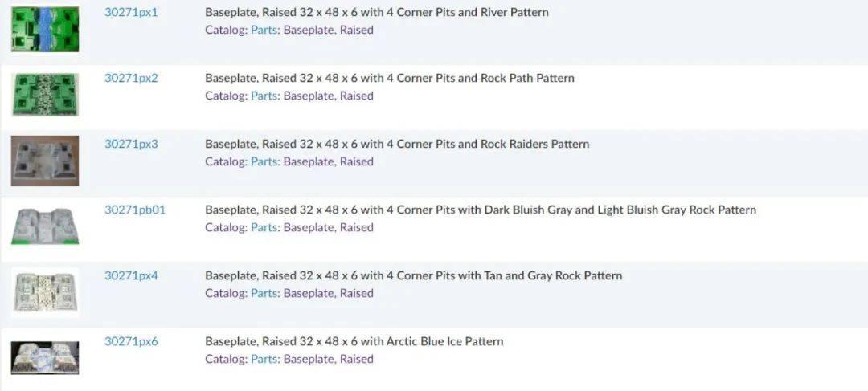Click Baseplate, Raised link under Rock Raiders Pattern
Viewport: 868px width, 391px height.
(x=329, y=161)
